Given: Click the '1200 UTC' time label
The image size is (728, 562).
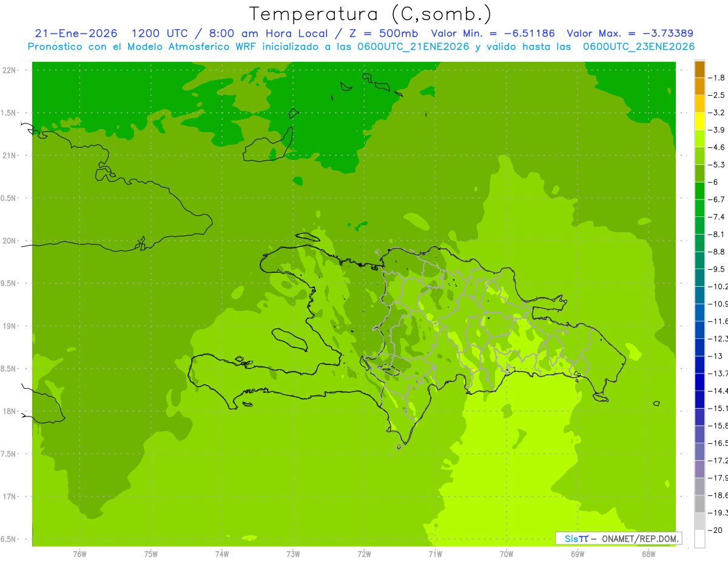Looking at the screenshot, I should [161, 33].
